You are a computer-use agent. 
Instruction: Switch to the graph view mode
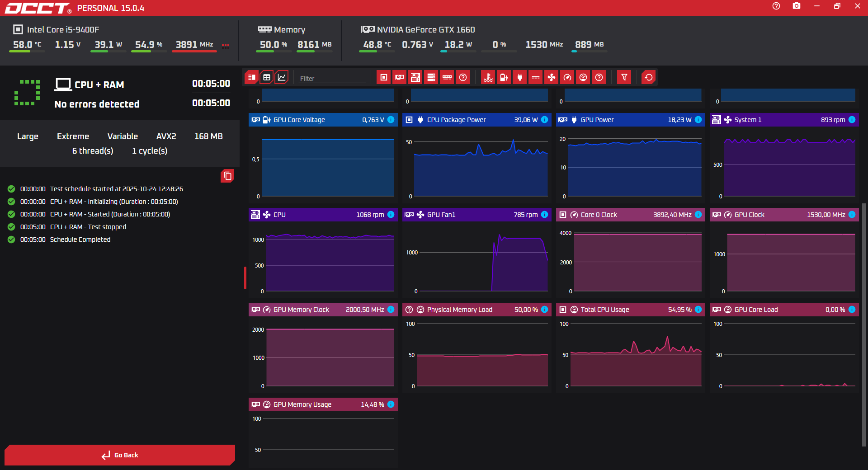click(x=282, y=77)
